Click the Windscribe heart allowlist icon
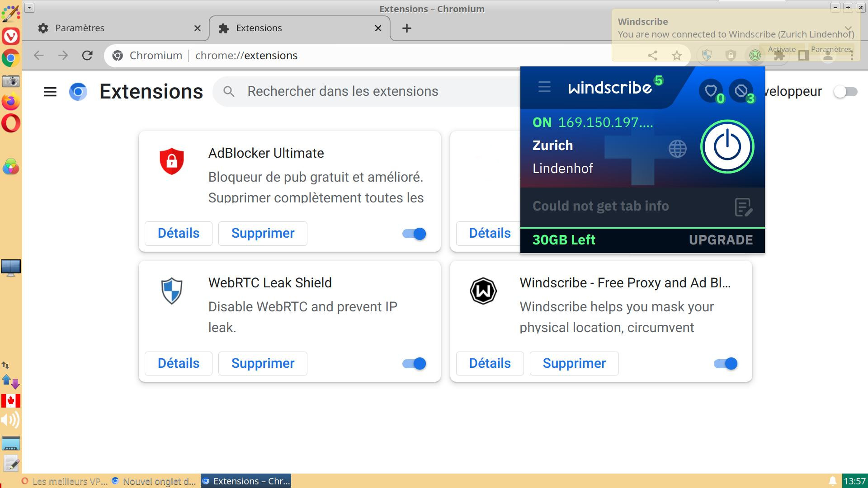This screenshot has height=488, width=868. (711, 91)
